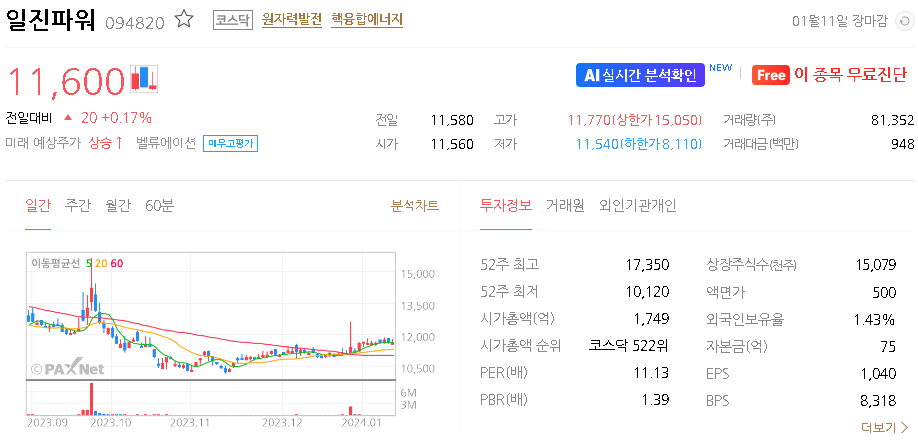This screenshot has width=918, height=443.
Task: Click the 52주 최저 value 10,120
Action: pos(648,291)
